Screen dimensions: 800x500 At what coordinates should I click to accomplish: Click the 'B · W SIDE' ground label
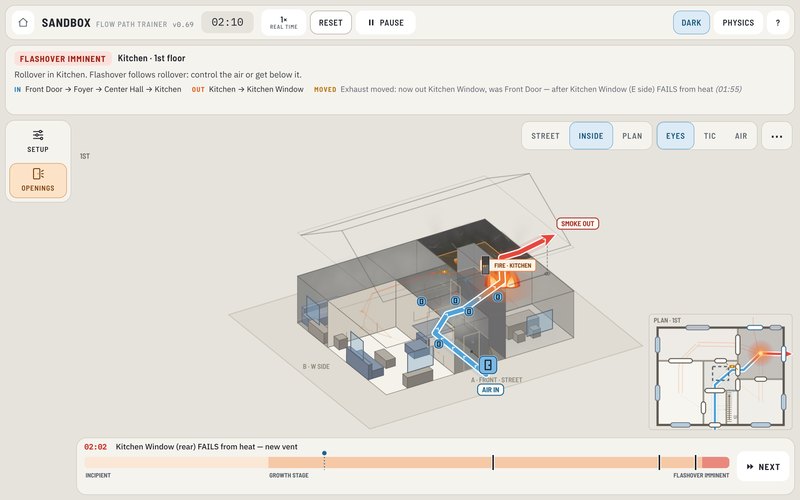316,366
